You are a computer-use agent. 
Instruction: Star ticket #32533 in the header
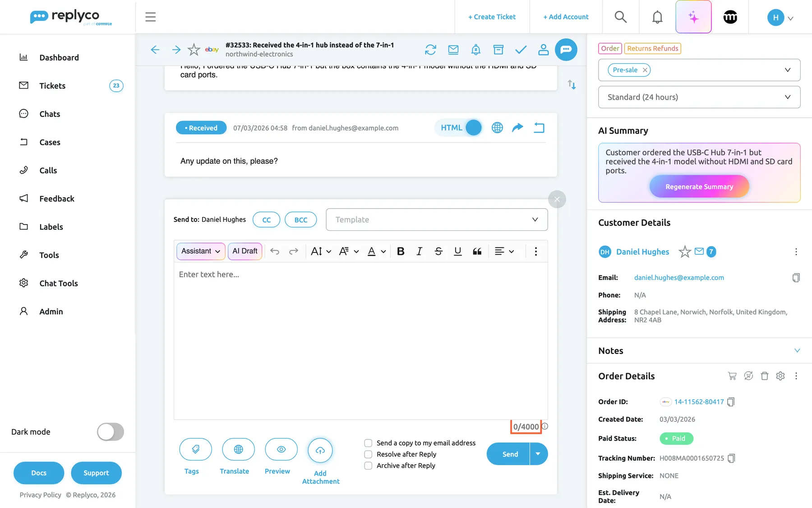194,50
